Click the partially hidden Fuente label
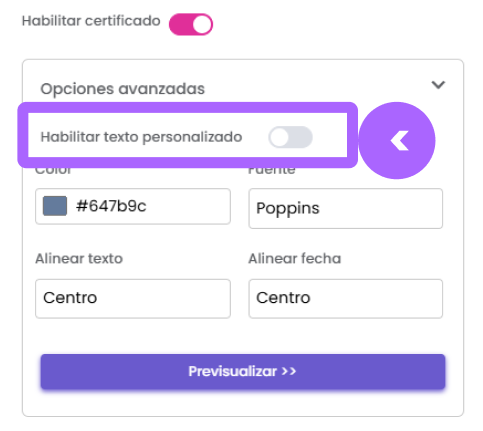Screen dimensions: 483x431 click(272, 171)
